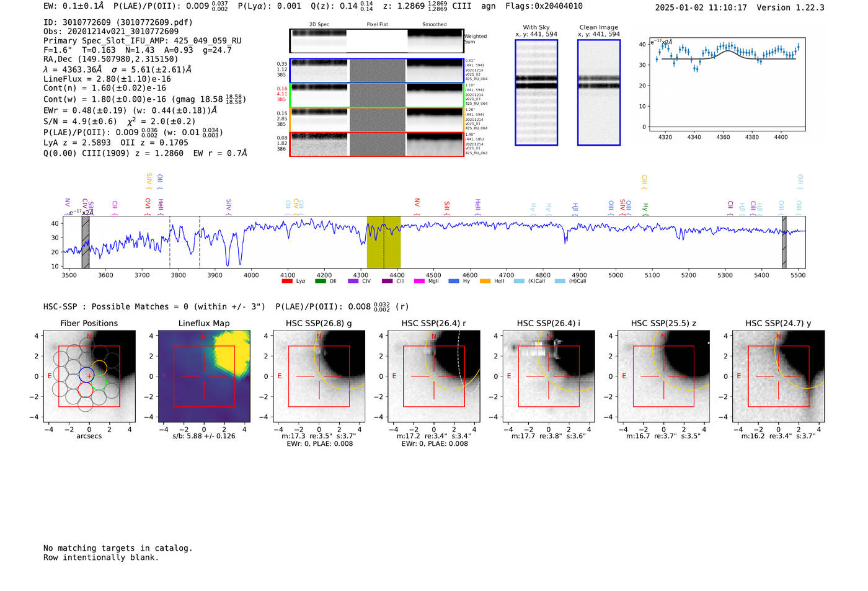Image resolution: width=868 pixels, height=591 pixels.
Task: Open the Lineflux Map panel
Action: tap(204, 376)
